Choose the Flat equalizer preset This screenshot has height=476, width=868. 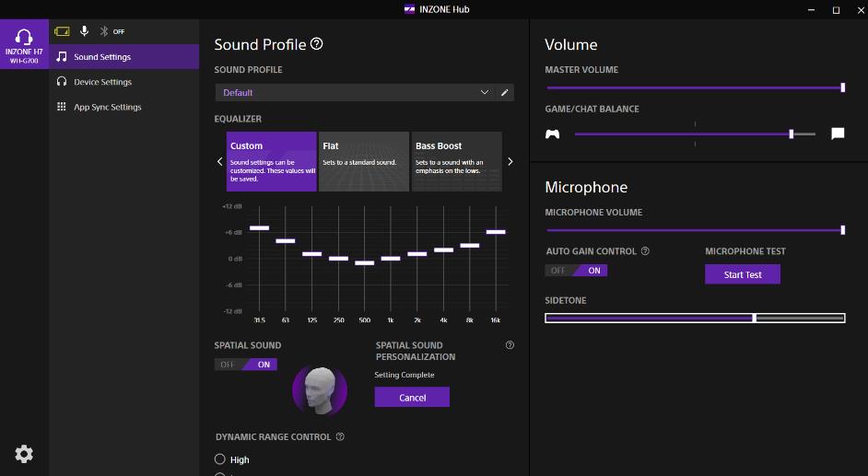[x=364, y=161]
